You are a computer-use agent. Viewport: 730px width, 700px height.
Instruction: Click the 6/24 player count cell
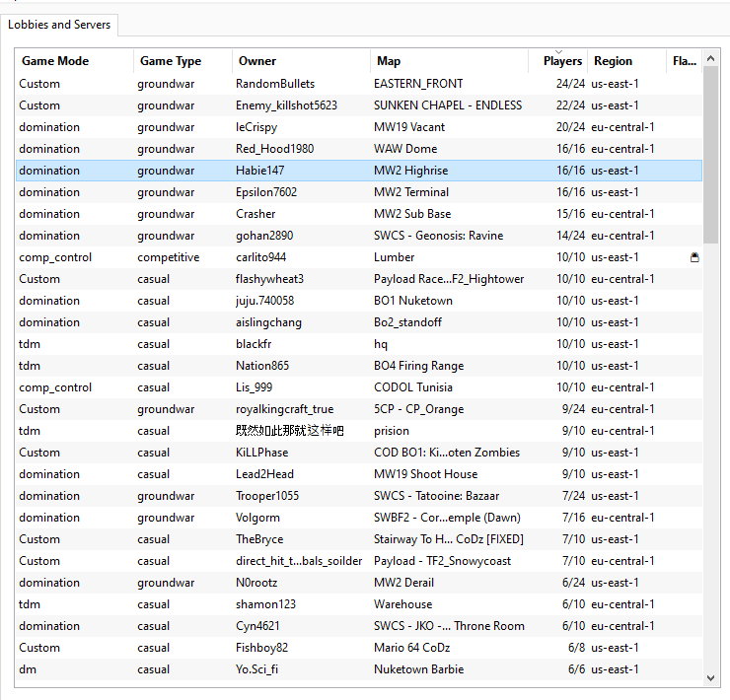coord(573,583)
